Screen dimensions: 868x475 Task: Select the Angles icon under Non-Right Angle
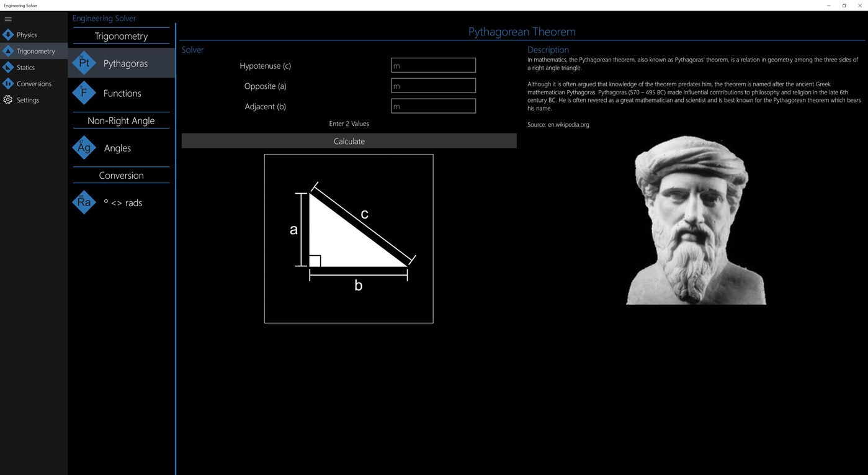(84, 147)
